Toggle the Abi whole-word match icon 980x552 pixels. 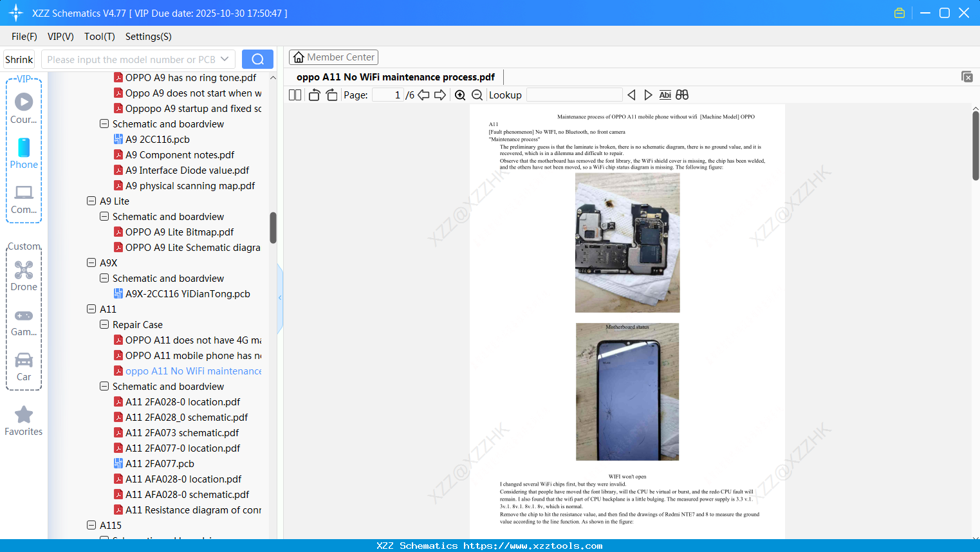(x=665, y=95)
